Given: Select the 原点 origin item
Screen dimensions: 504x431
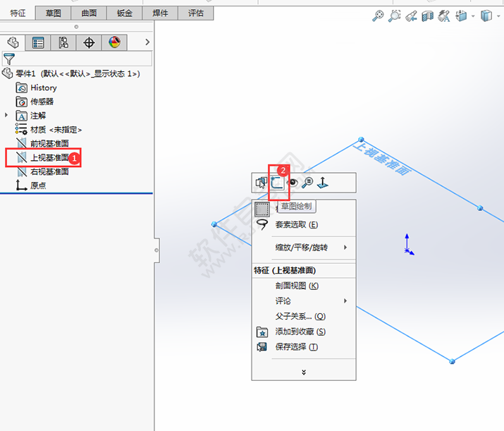Looking at the screenshot, I should (31, 186).
